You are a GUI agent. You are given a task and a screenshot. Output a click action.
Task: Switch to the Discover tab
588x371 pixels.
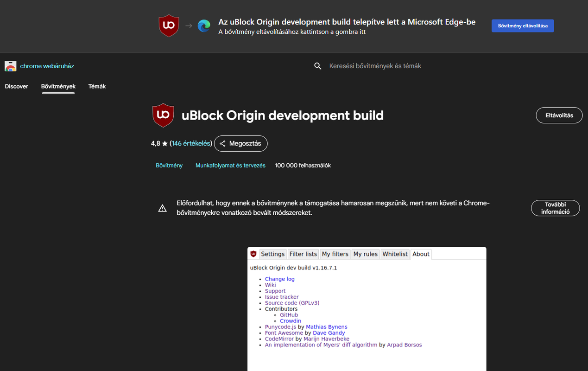(x=17, y=86)
